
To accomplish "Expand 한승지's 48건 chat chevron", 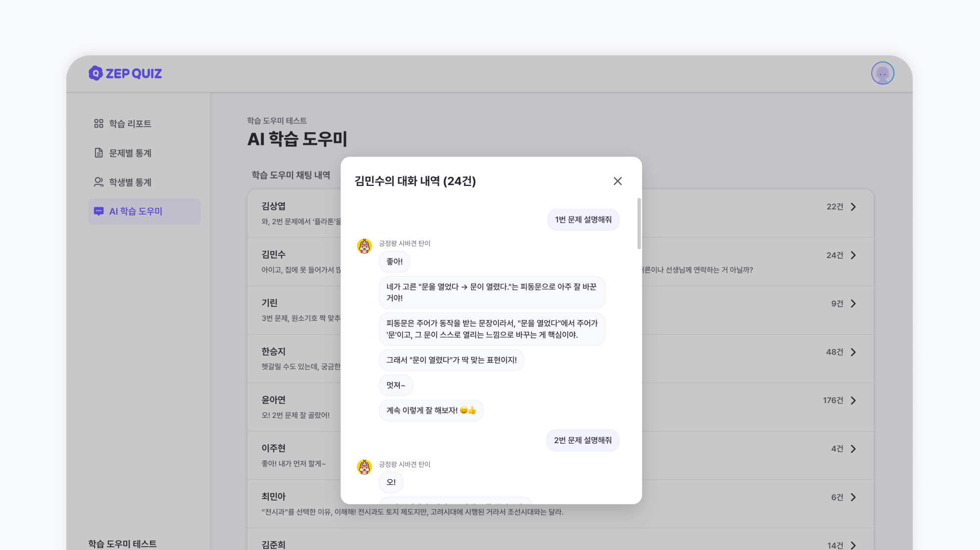I will click(x=853, y=352).
